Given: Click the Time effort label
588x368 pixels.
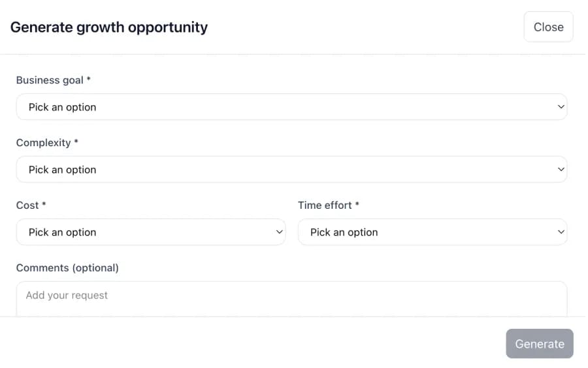Looking at the screenshot, I should click(x=325, y=206).
